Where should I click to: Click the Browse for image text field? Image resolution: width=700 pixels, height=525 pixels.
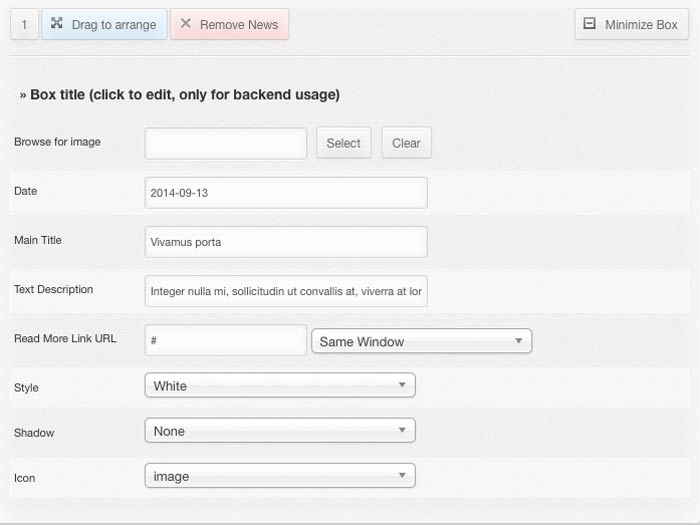coord(226,143)
